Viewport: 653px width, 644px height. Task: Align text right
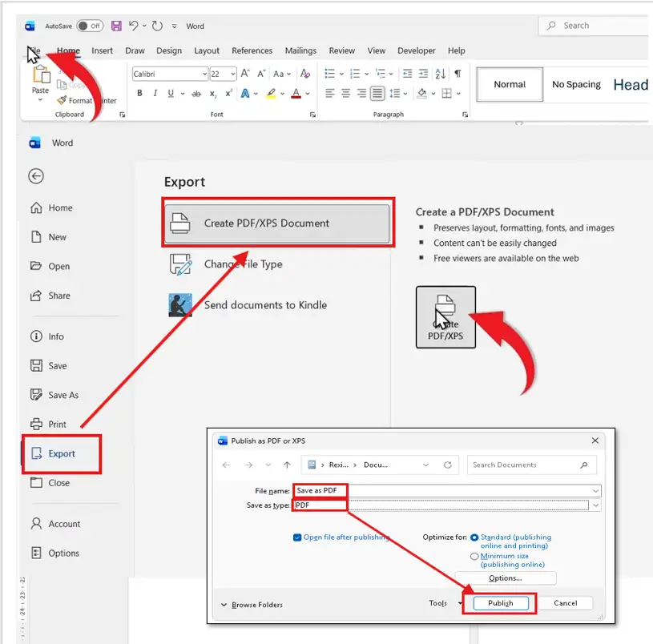click(x=361, y=93)
